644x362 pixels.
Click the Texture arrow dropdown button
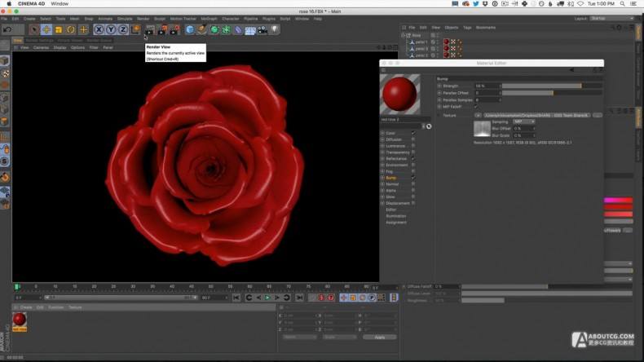point(477,115)
